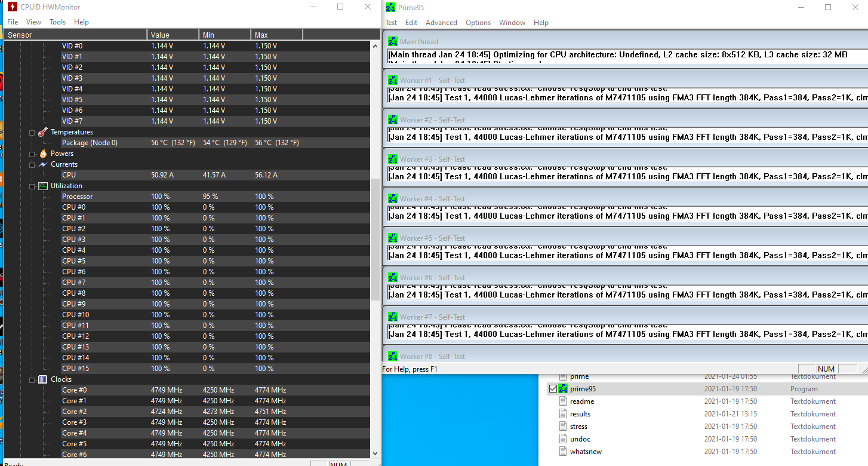Click the Value column header
The image size is (868, 466).
click(x=173, y=35)
